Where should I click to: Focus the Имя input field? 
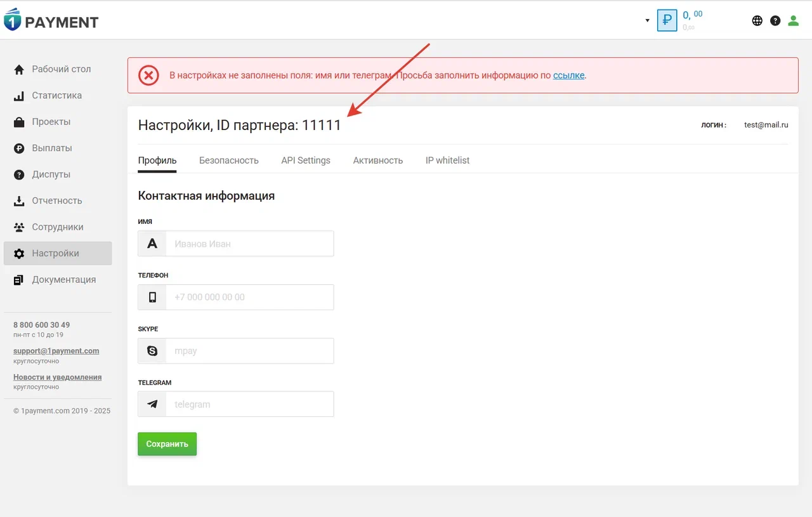pos(249,244)
